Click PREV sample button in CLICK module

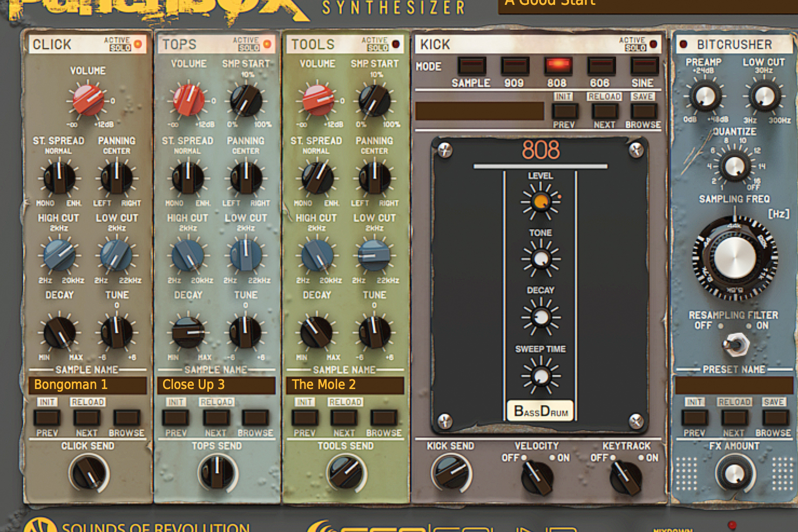point(47,417)
